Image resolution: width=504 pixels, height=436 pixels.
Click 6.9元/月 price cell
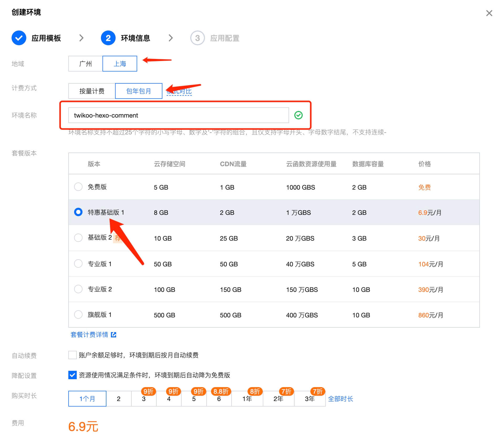[x=430, y=212]
